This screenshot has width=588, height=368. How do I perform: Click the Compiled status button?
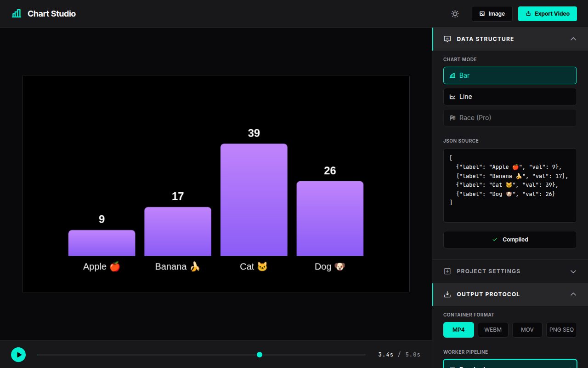(x=510, y=239)
